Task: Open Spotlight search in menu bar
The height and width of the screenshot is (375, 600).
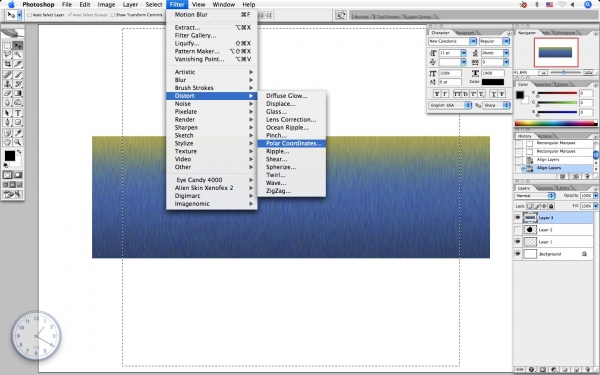Action: (588, 5)
